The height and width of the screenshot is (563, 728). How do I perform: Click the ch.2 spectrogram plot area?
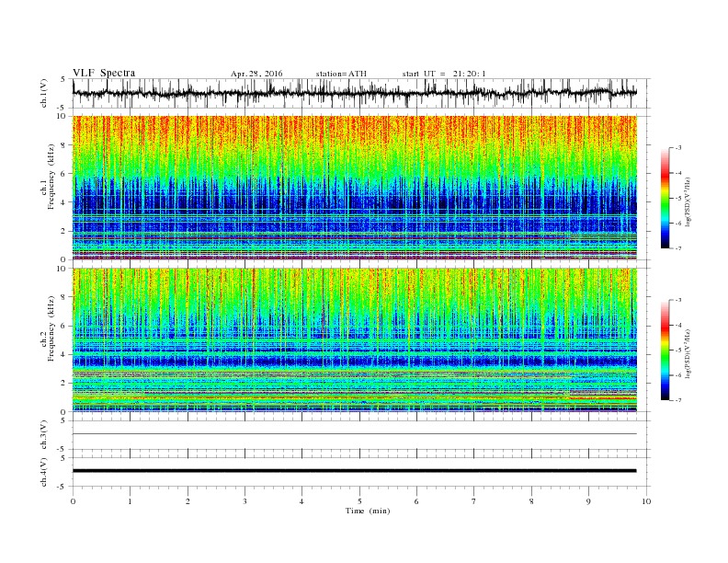pyautogui.click(x=354, y=340)
